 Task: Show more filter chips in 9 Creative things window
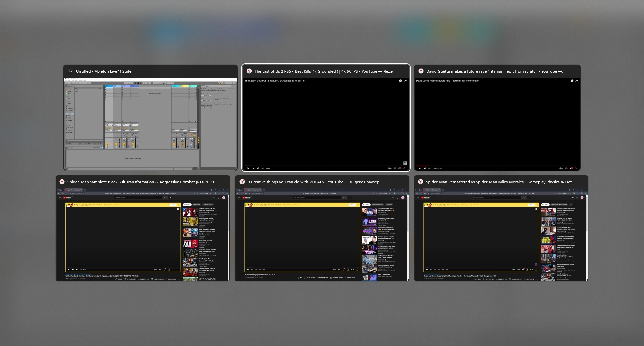click(396, 205)
